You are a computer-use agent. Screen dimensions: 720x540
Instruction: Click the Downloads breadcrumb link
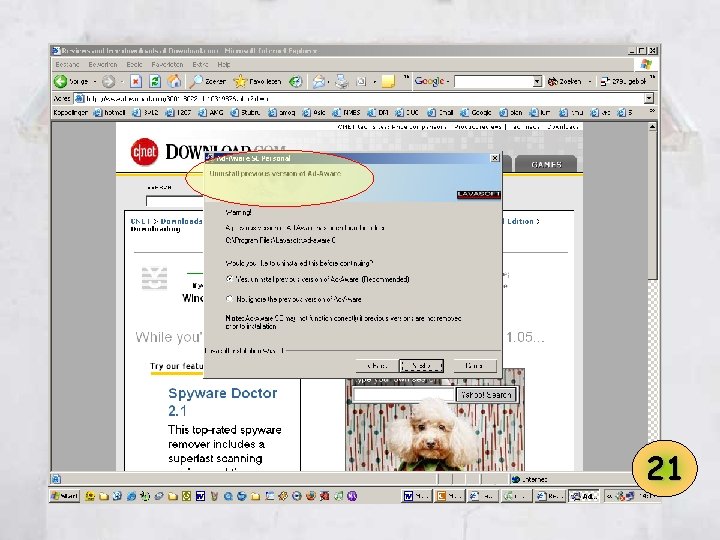coord(181,221)
